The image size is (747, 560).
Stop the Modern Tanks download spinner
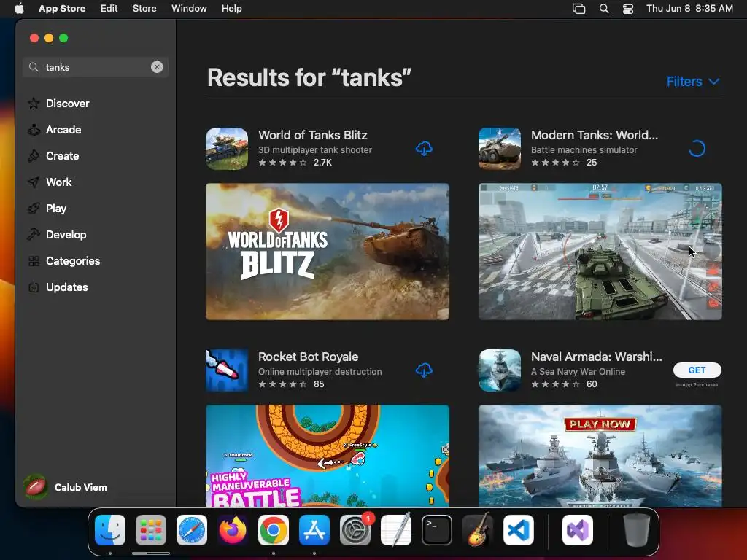point(697,149)
